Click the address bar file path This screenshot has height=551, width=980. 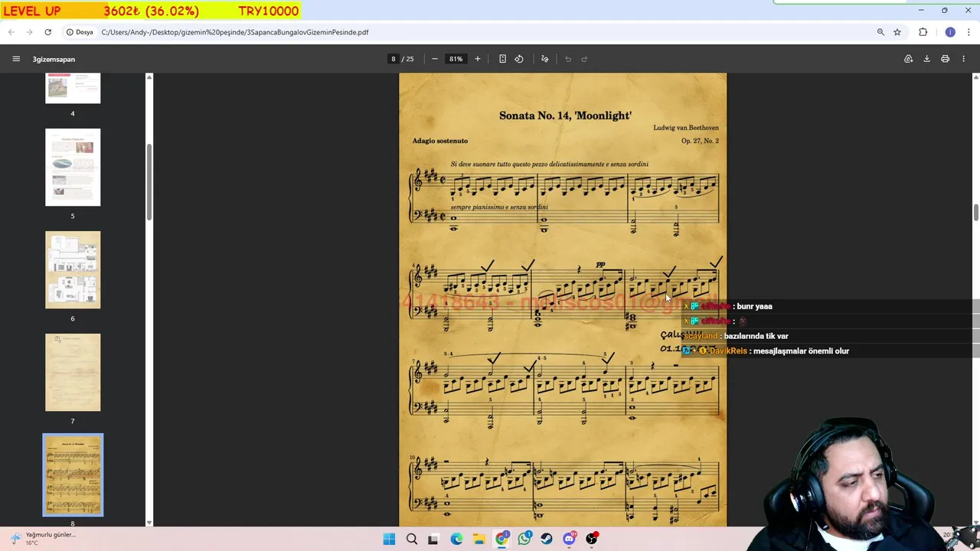click(235, 32)
